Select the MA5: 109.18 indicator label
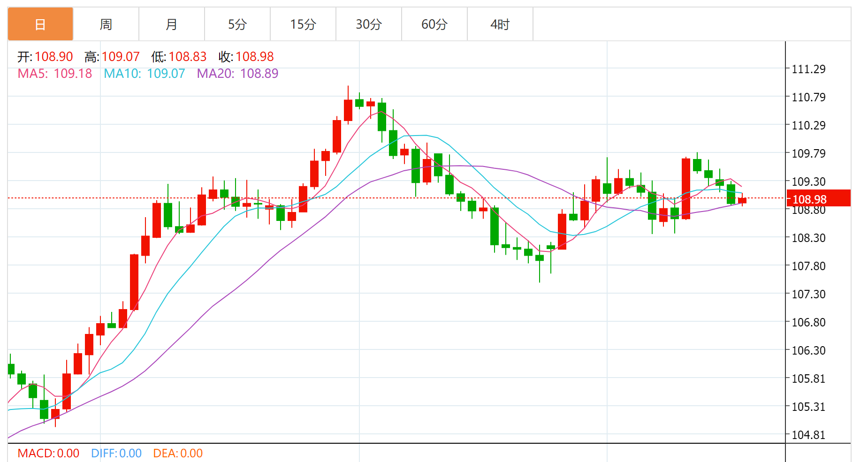868x462 pixels. (55, 74)
